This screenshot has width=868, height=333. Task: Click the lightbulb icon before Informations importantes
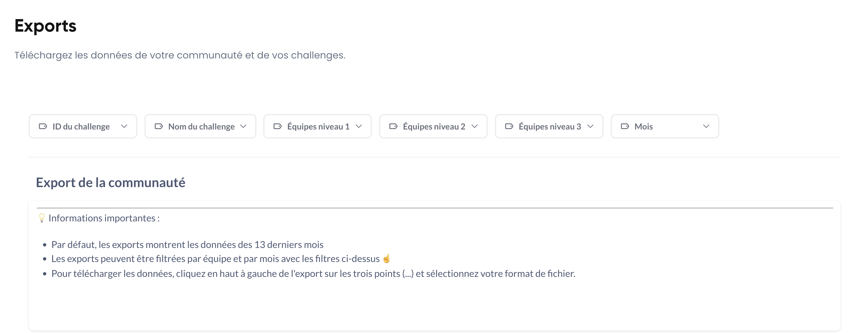pyautogui.click(x=41, y=218)
